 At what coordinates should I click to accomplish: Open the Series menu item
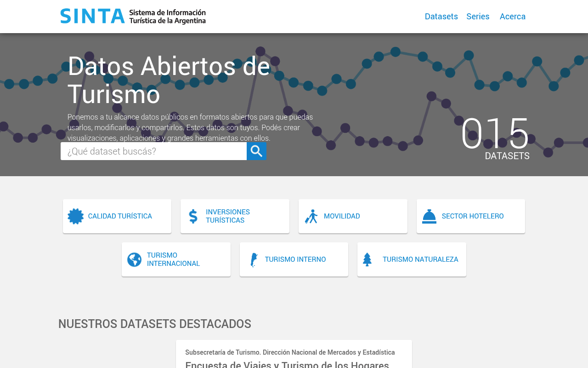478,17
